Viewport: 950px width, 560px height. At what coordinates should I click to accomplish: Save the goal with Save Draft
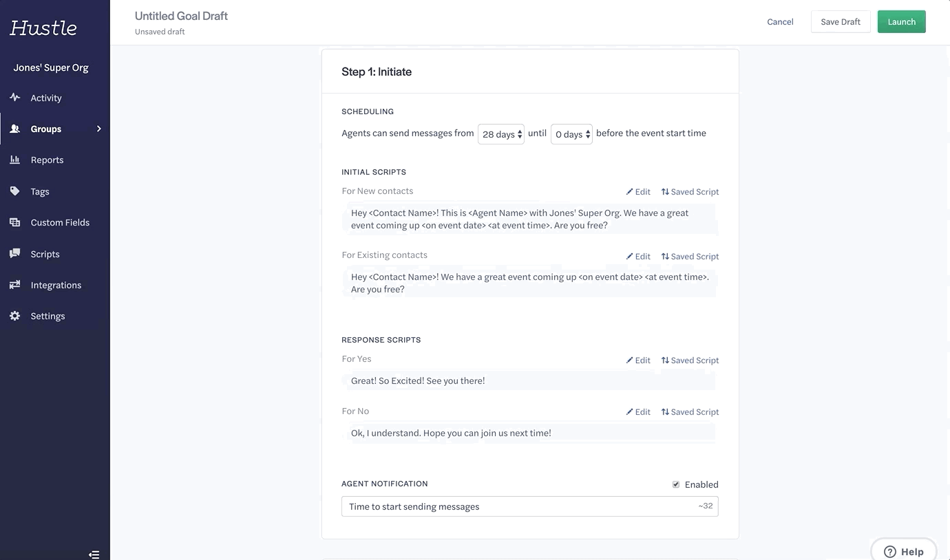coord(841,22)
